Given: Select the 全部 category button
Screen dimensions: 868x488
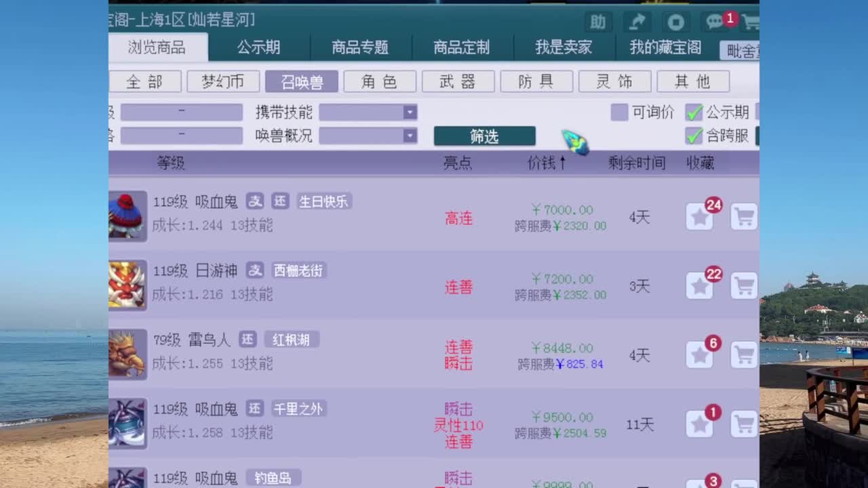Looking at the screenshot, I should coord(145,81).
